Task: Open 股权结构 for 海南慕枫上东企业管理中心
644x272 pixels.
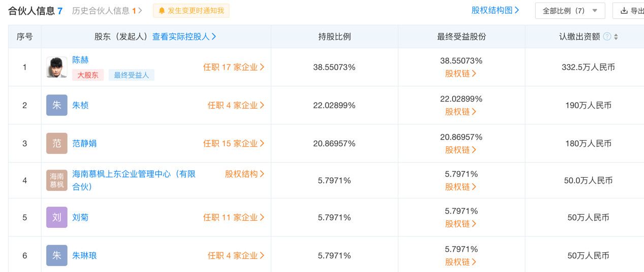Action: click(245, 174)
